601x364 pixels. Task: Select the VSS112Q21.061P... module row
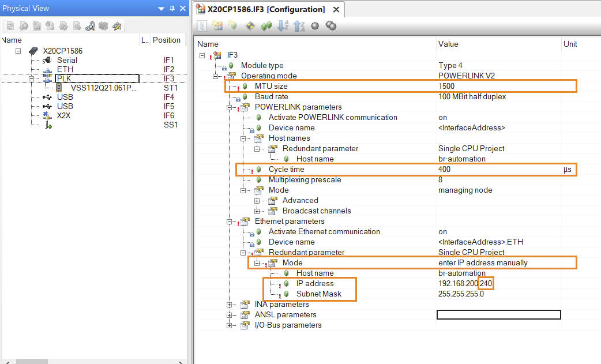tap(103, 88)
